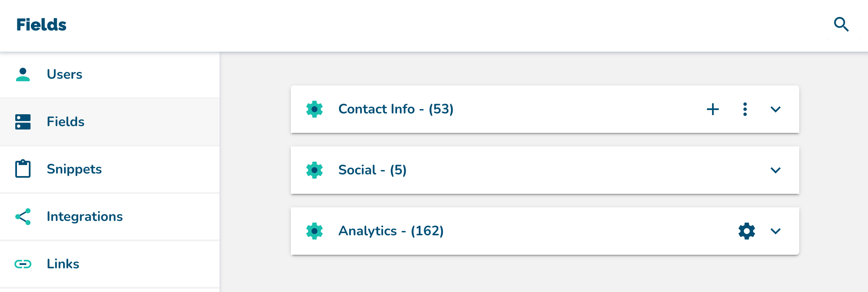Image resolution: width=868 pixels, height=292 pixels.
Task: Click the Snippets clipboard icon
Action: pyautogui.click(x=23, y=169)
